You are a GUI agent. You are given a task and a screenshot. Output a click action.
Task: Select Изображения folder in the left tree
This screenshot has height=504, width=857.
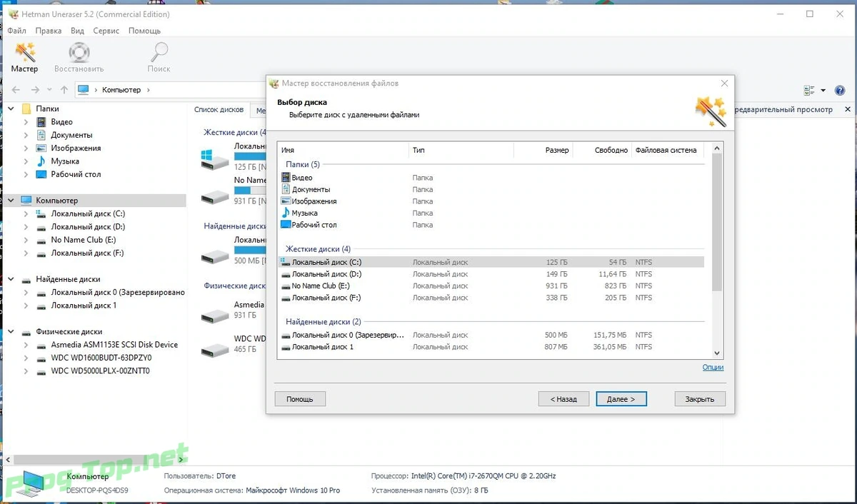pyautogui.click(x=76, y=148)
